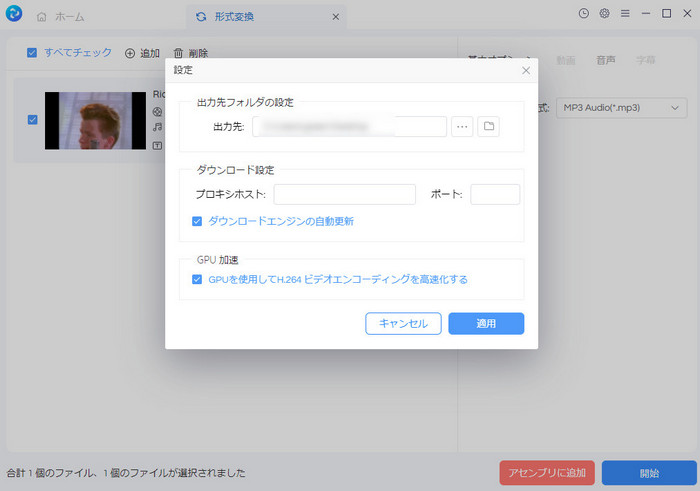Click the プロキシホスト input field

[345, 195]
